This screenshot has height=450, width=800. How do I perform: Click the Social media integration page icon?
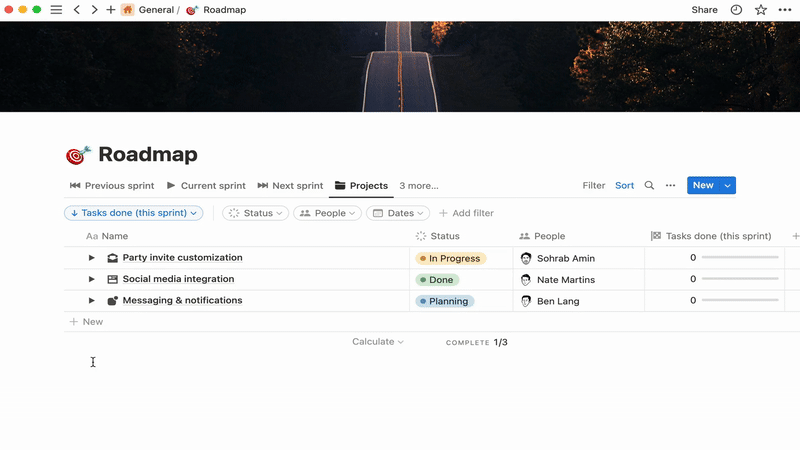112,279
